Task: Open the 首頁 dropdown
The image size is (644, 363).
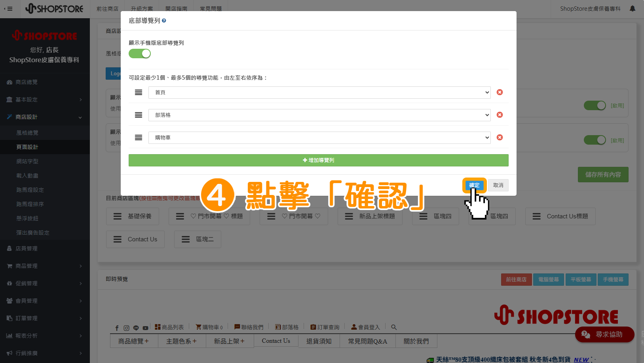Action: click(319, 92)
